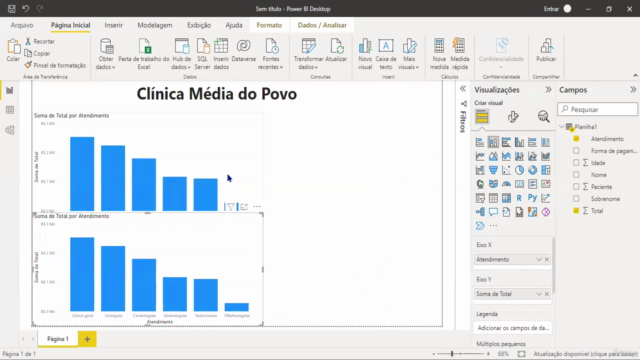Open the Transformar dados dropdown
This screenshot has width=640, height=360.
308,53
